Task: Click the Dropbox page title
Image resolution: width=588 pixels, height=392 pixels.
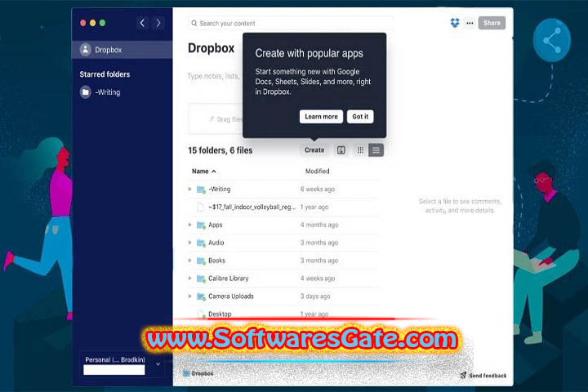Action: 212,48
